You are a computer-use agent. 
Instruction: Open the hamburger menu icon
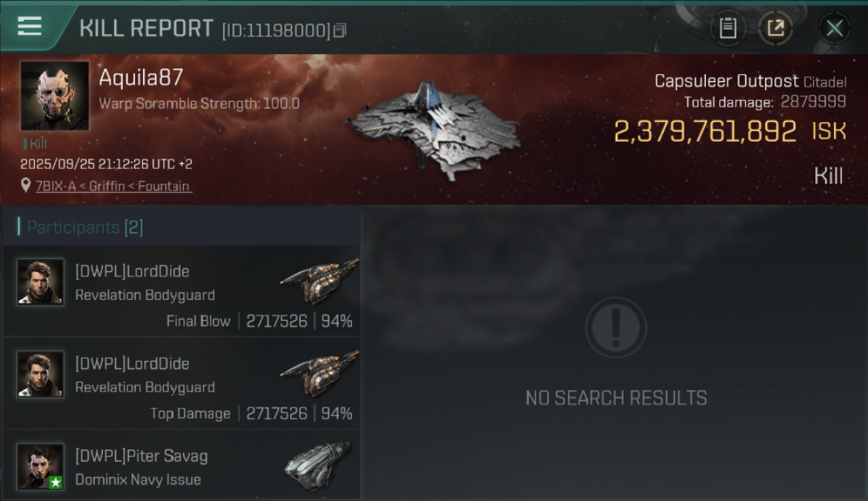click(29, 27)
